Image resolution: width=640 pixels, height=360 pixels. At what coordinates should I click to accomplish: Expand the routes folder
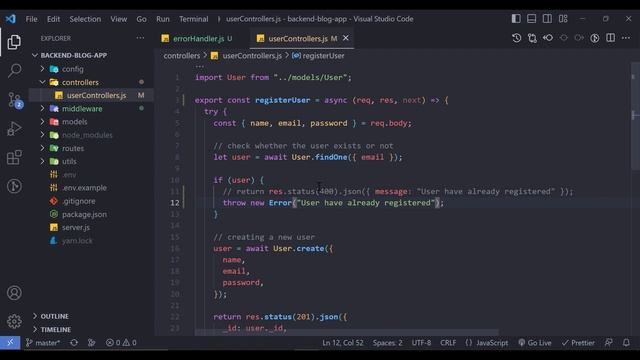(x=73, y=148)
